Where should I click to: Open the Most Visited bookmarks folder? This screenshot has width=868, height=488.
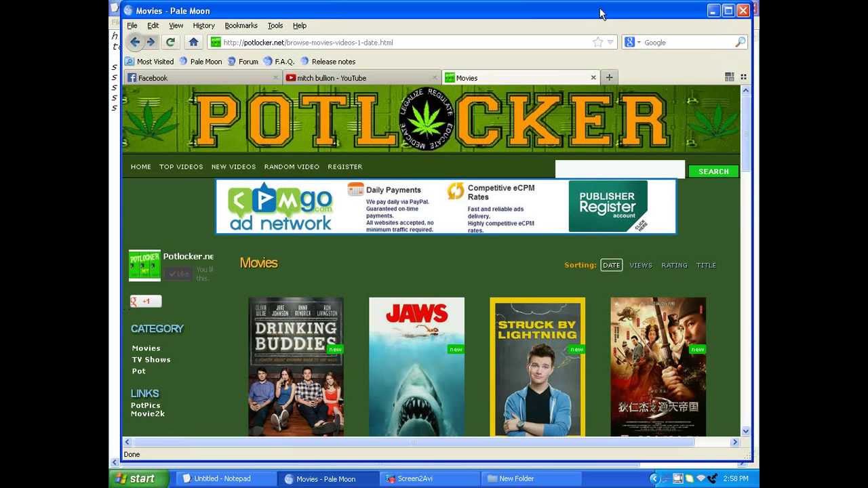click(149, 61)
